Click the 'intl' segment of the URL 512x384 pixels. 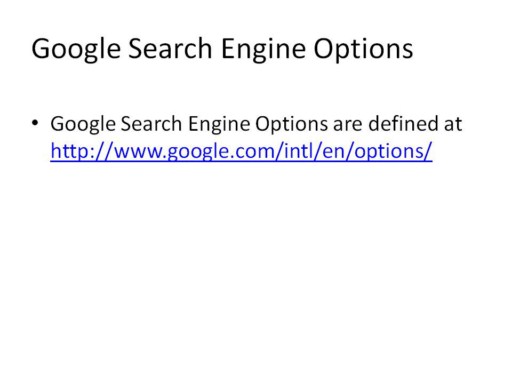click(x=298, y=151)
